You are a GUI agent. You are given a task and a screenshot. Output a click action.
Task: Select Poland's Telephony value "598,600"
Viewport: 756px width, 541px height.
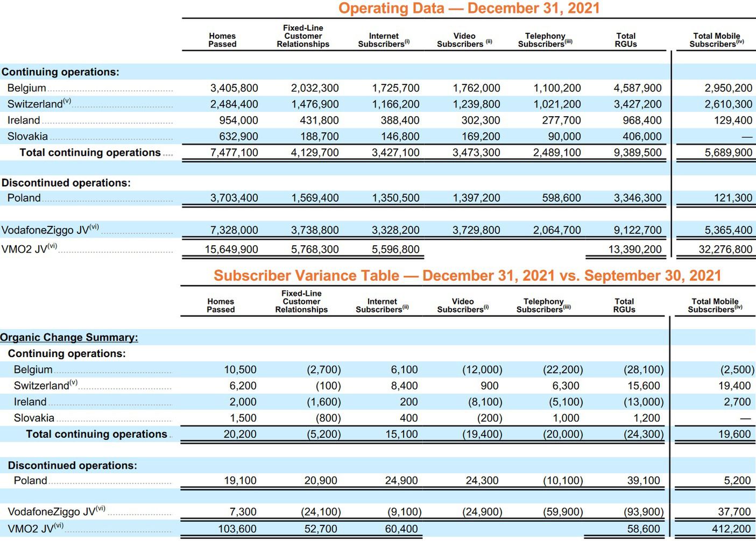[x=561, y=197]
